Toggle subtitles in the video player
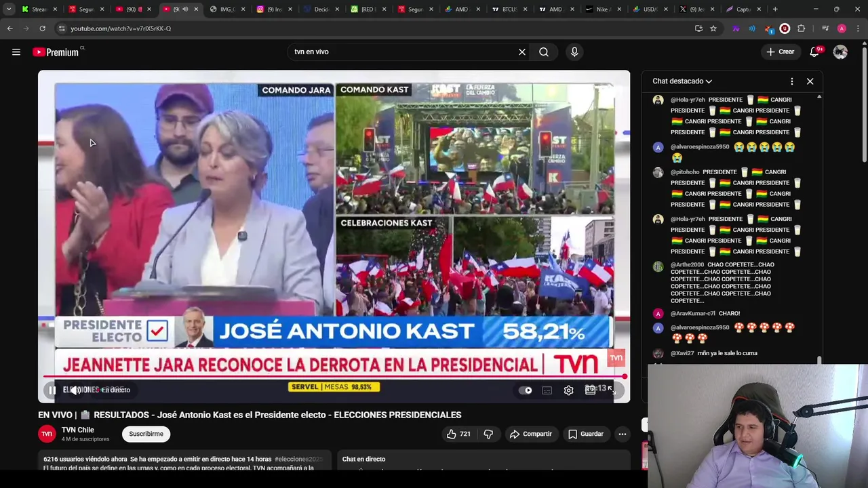868x488 pixels. pyautogui.click(x=547, y=390)
